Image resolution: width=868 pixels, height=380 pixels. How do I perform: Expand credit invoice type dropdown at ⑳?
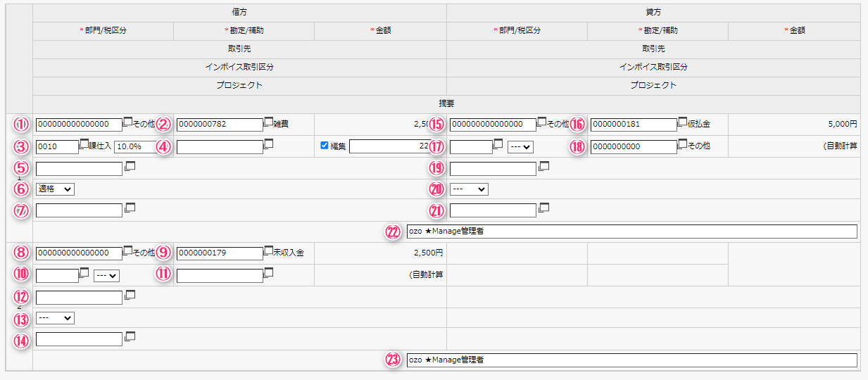click(x=469, y=189)
